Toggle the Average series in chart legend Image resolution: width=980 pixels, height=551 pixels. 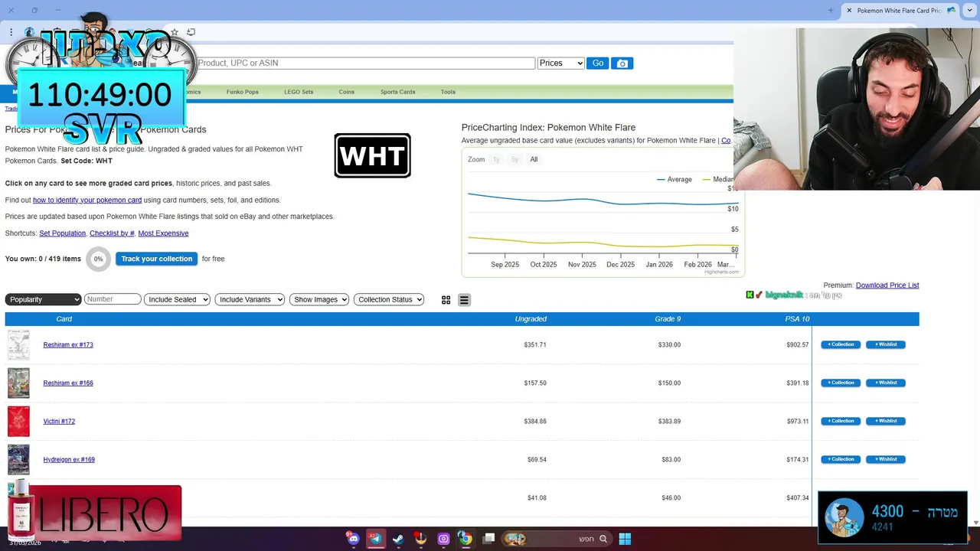tap(674, 179)
